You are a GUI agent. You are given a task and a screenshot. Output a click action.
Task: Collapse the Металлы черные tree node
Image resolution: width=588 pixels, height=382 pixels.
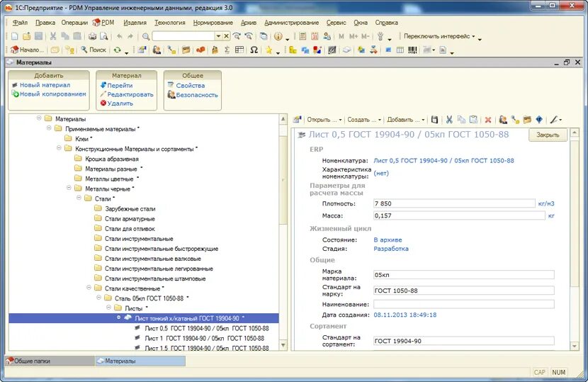[69, 188]
